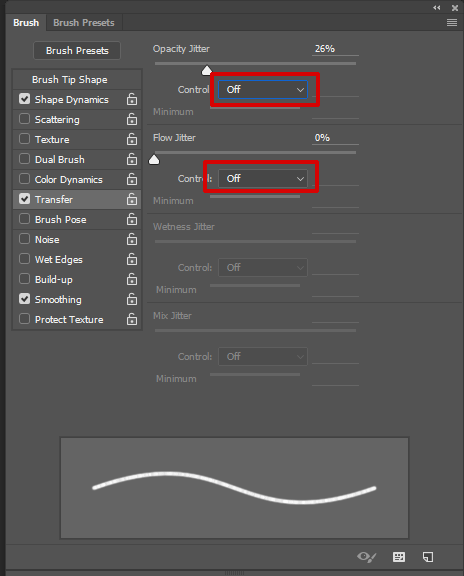Lock the Texture brush setting
This screenshot has height=576, width=464.
(x=132, y=139)
